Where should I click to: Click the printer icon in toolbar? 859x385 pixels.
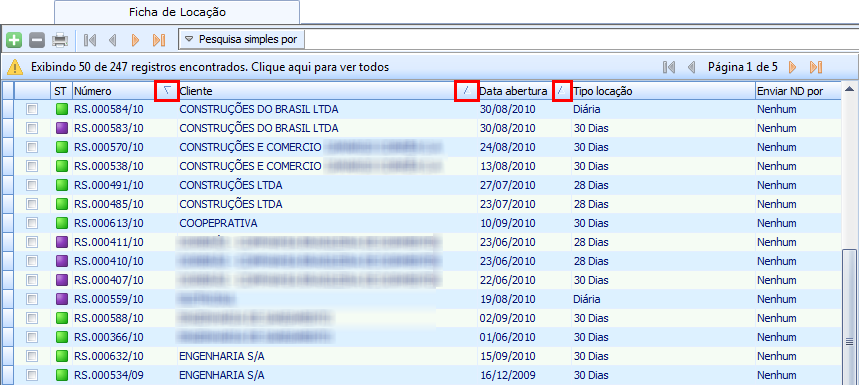60,40
